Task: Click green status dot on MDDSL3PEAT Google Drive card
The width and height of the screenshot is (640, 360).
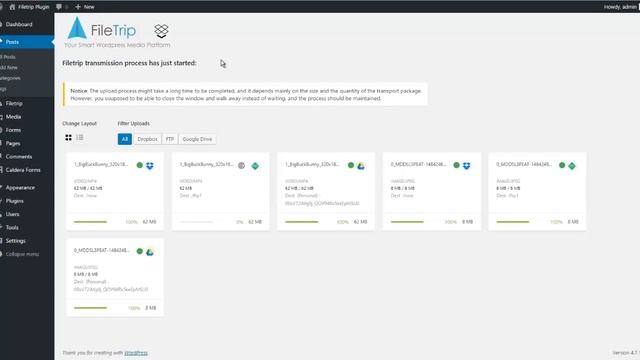Action: click(x=140, y=251)
